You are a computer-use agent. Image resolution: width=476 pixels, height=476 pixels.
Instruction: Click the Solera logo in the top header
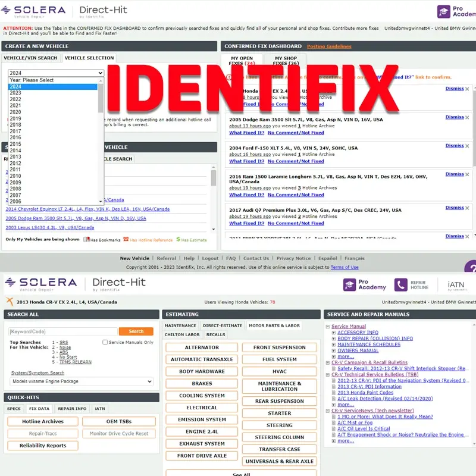(x=33, y=11)
